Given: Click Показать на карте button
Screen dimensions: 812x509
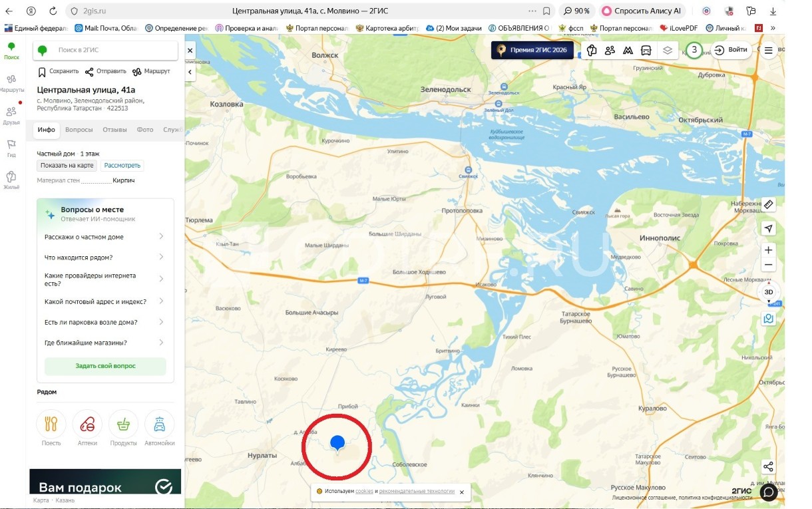Looking at the screenshot, I should pyautogui.click(x=67, y=165).
